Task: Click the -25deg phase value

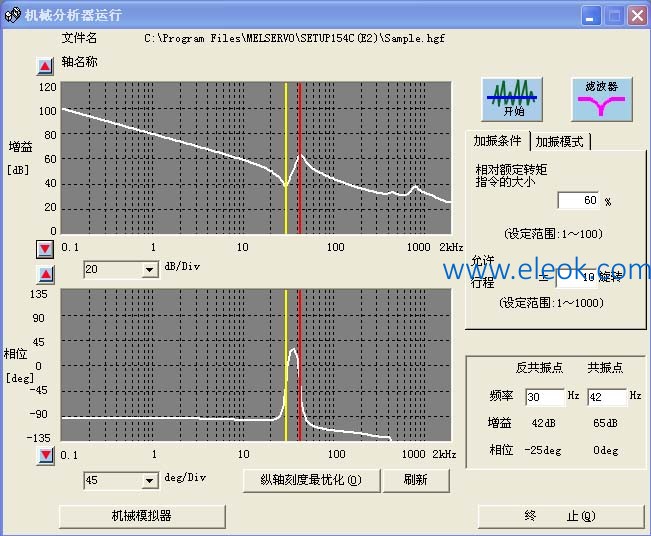Action: pos(543,450)
